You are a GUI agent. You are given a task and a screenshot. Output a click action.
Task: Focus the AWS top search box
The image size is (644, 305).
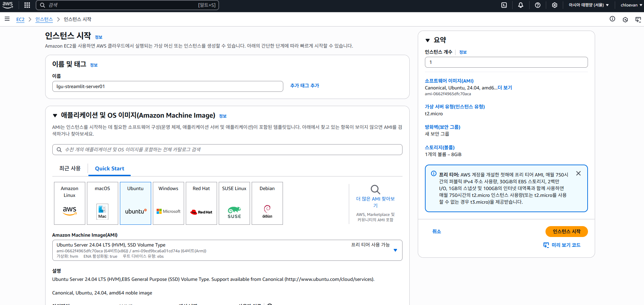click(127, 5)
